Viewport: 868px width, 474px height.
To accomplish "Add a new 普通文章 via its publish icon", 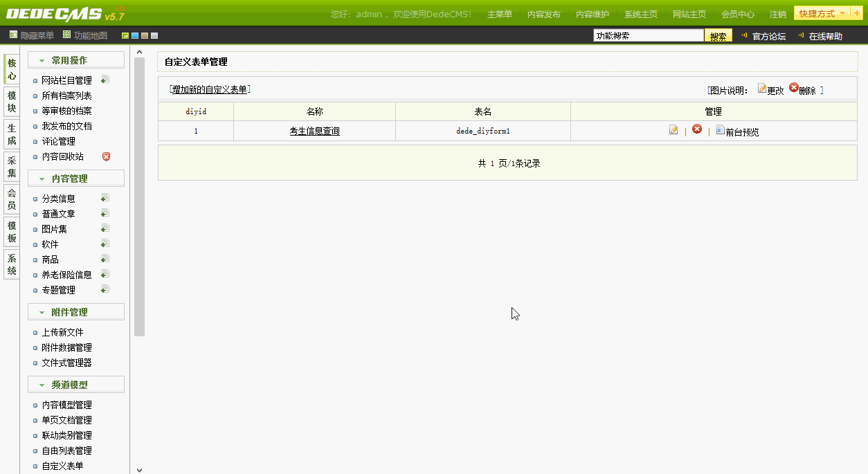I will pyautogui.click(x=105, y=212).
